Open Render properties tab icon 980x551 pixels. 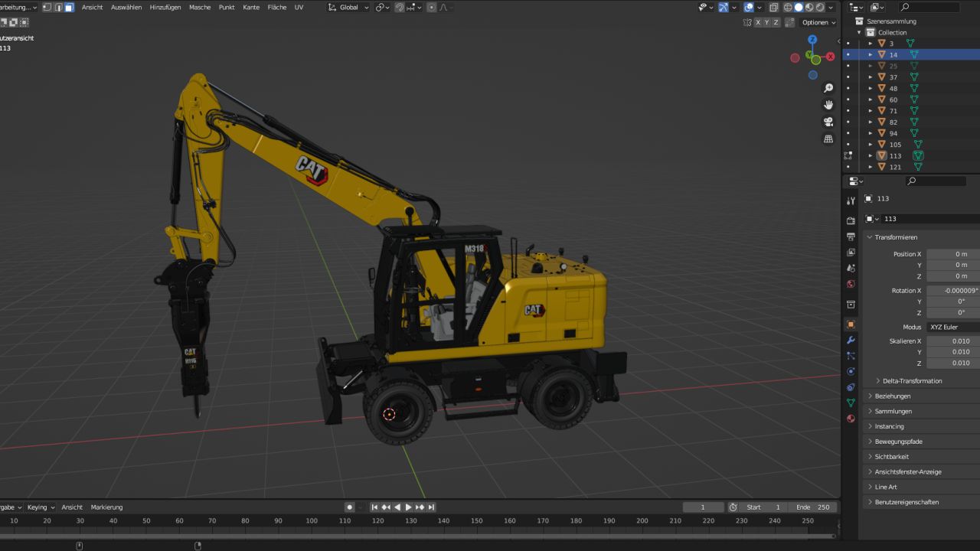[x=851, y=220]
